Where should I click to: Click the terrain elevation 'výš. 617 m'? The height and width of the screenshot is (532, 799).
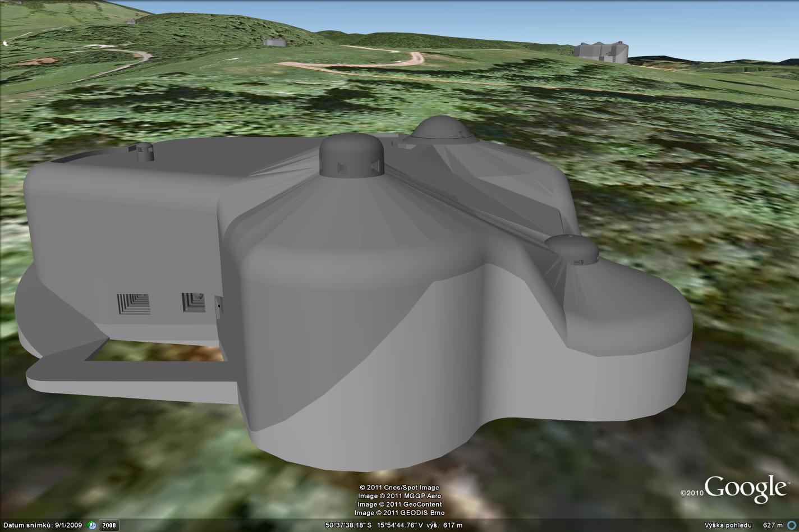pos(445,525)
